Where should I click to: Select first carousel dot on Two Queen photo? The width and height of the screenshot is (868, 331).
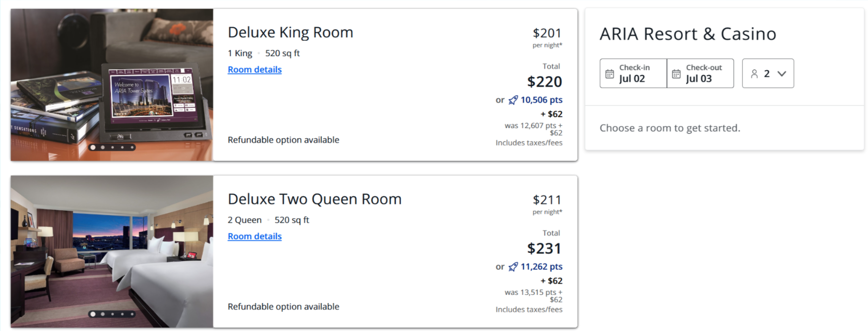[x=93, y=314]
